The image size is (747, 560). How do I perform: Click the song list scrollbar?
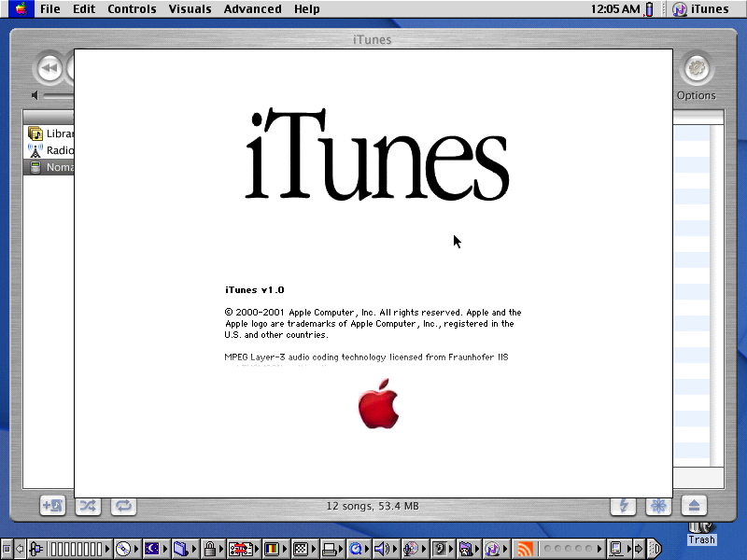click(717, 295)
